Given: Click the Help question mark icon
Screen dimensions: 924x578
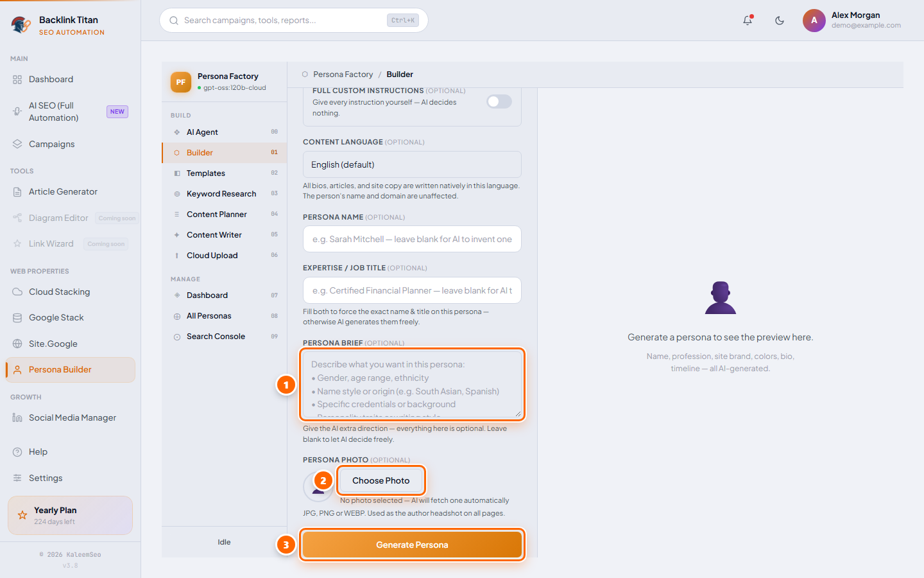Looking at the screenshot, I should click(x=17, y=452).
